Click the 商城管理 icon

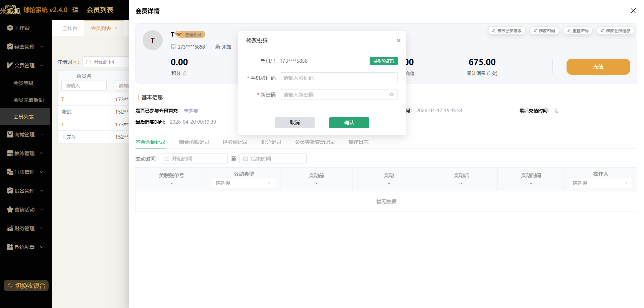10,134
